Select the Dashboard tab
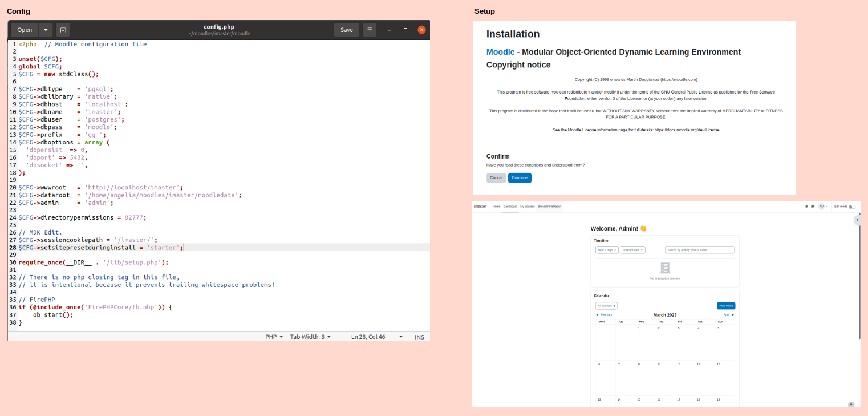The width and height of the screenshot is (868, 416). pyautogui.click(x=510, y=206)
